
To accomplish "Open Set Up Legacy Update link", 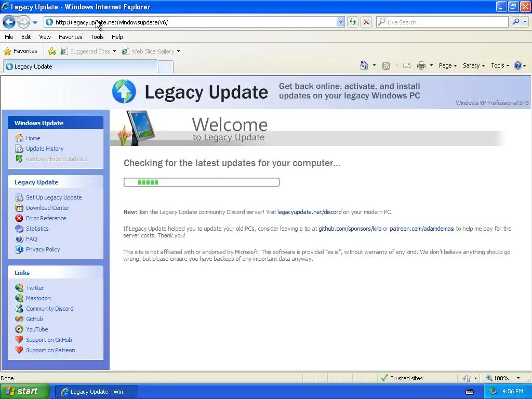I will tap(54, 197).
